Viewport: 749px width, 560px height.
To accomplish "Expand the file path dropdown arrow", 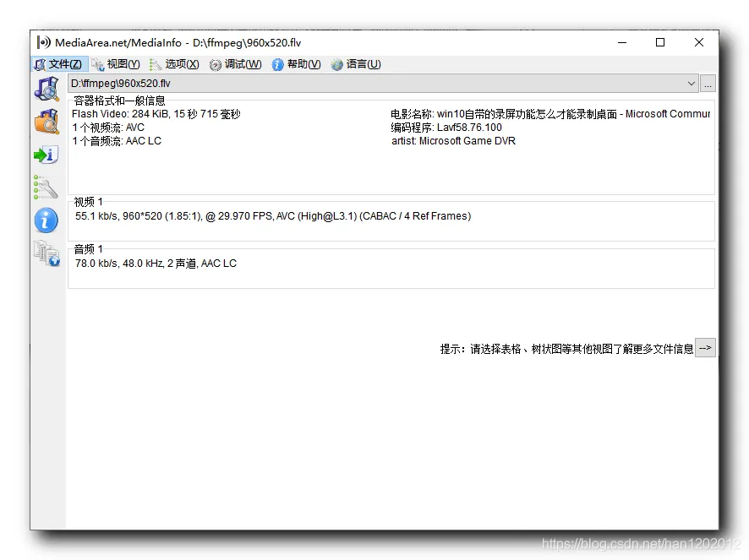I will (691, 84).
